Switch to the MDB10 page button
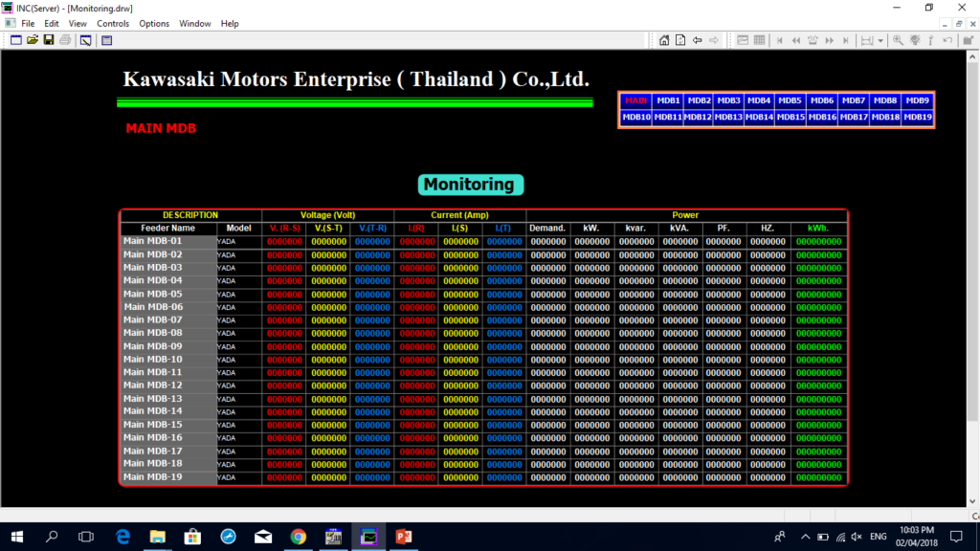This screenshot has height=551, width=980. (635, 117)
